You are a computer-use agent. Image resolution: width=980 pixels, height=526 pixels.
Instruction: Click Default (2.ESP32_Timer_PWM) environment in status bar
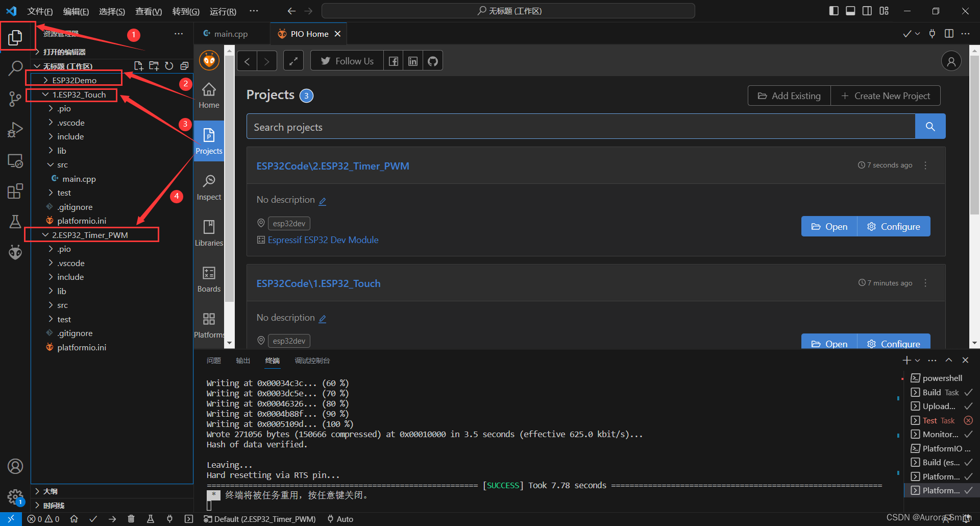[260, 519]
